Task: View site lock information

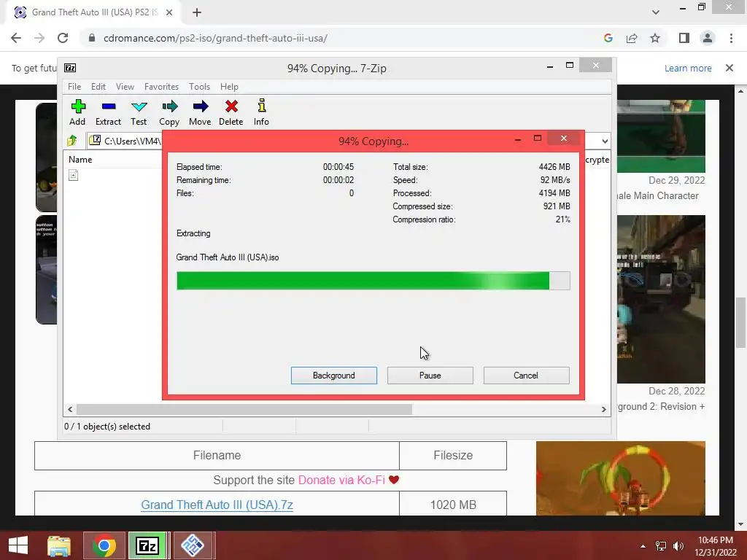Action: coord(92,38)
